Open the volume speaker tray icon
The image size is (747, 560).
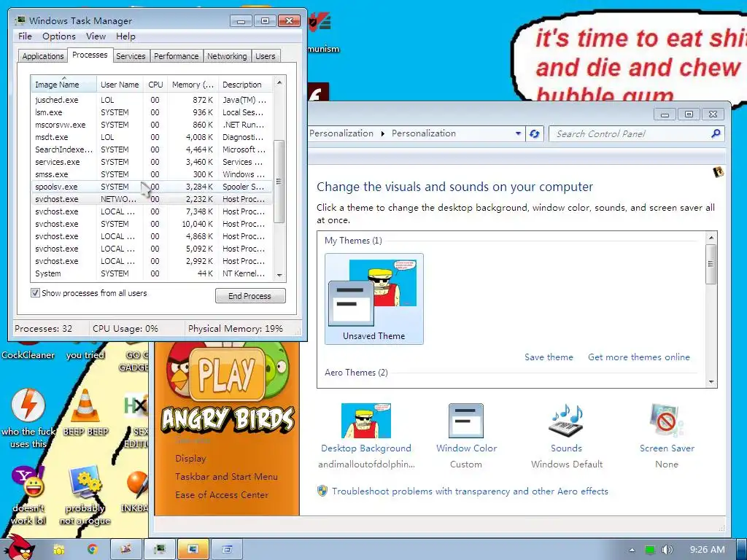click(667, 550)
